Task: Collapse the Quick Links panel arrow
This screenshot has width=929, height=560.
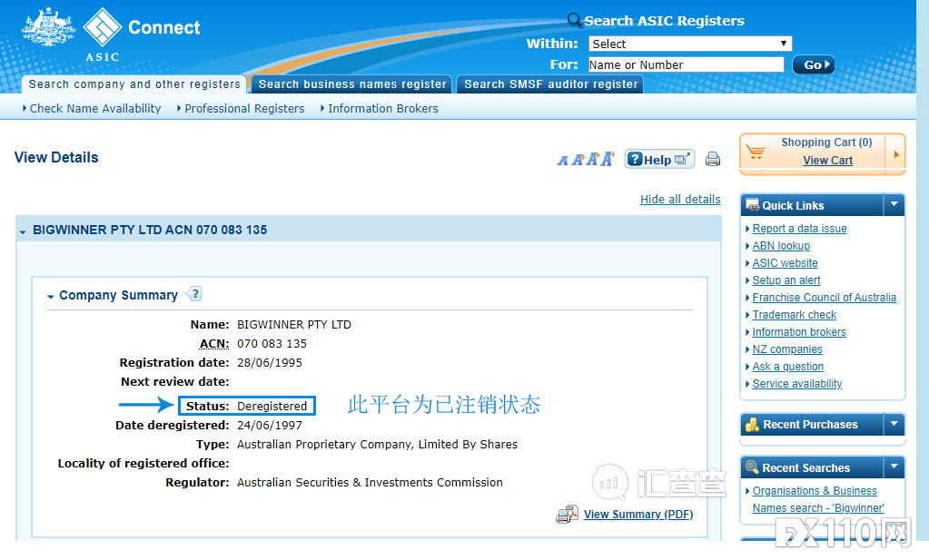Action: tap(894, 205)
